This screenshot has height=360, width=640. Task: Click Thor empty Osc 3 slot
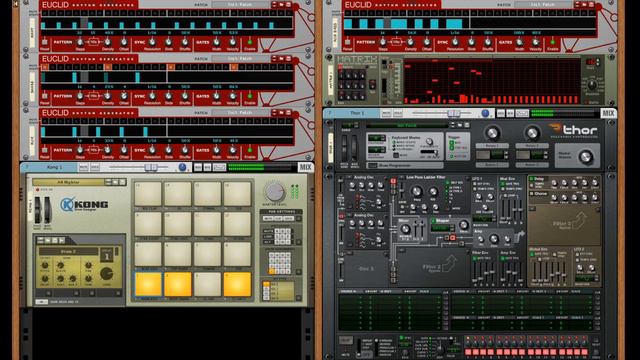(365, 269)
